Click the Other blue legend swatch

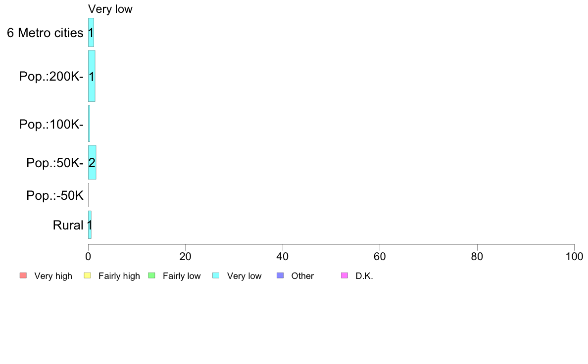280,275
